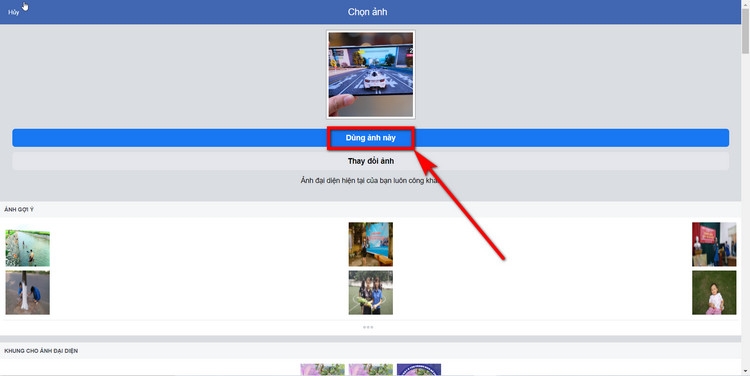This screenshot has width=750, height=376.
Task: Choose the suggested photo of people near a tree
Action: (x=28, y=292)
